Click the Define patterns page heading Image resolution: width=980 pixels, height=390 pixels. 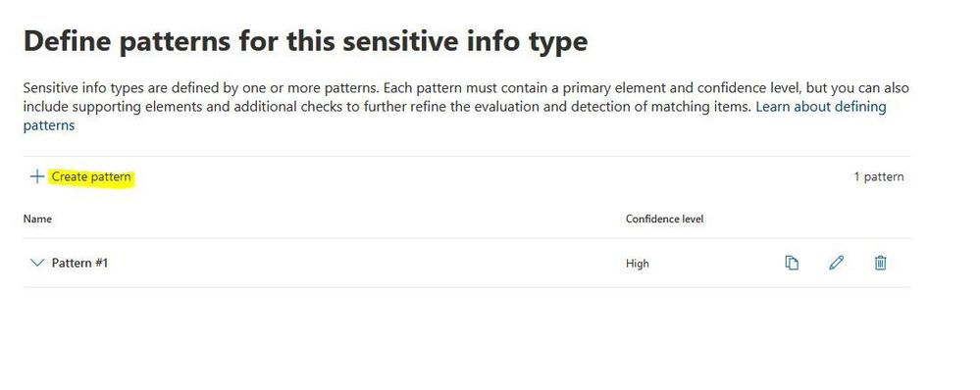point(305,42)
